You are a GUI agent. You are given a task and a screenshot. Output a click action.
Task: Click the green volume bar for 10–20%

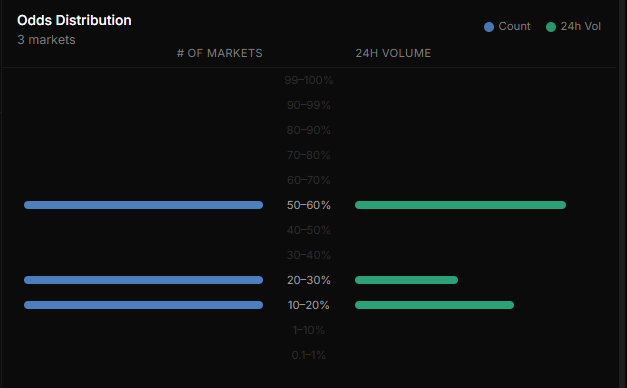(x=434, y=305)
